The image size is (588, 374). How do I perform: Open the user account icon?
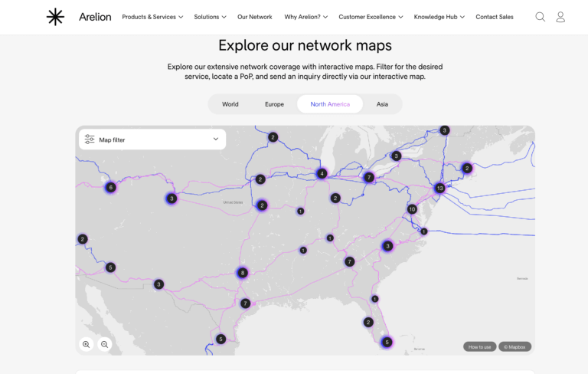tap(560, 17)
